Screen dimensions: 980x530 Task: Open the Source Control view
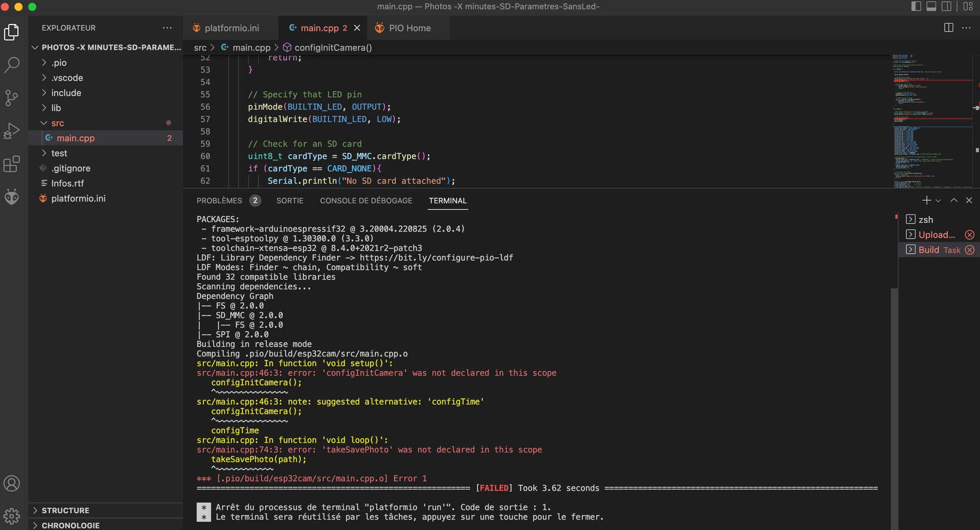[12, 98]
